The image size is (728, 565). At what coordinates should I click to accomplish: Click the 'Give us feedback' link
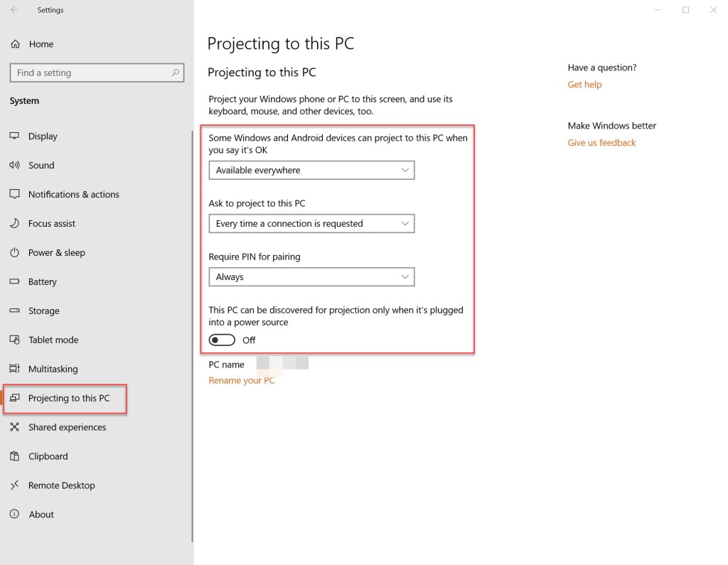pyautogui.click(x=601, y=143)
